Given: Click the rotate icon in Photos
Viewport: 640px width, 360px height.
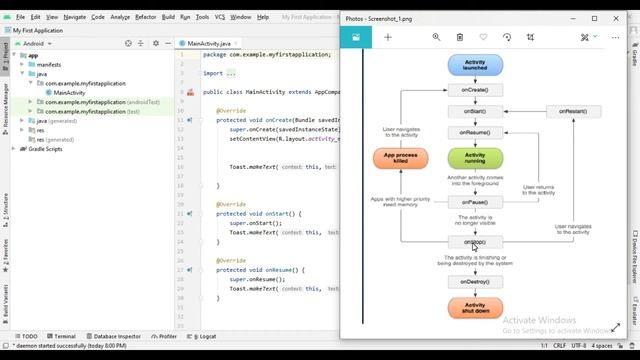Looking at the screenshot, I should (507, 37).
